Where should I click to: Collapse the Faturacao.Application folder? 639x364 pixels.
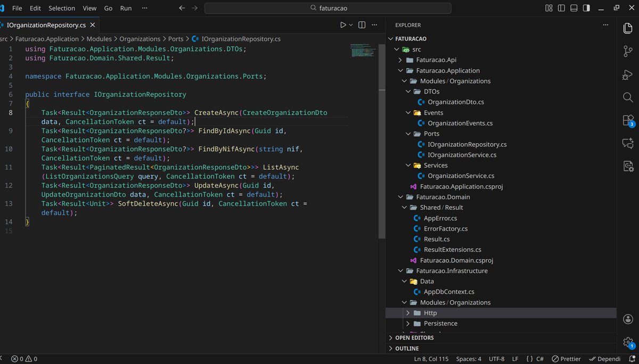click(x=400, y=70)
